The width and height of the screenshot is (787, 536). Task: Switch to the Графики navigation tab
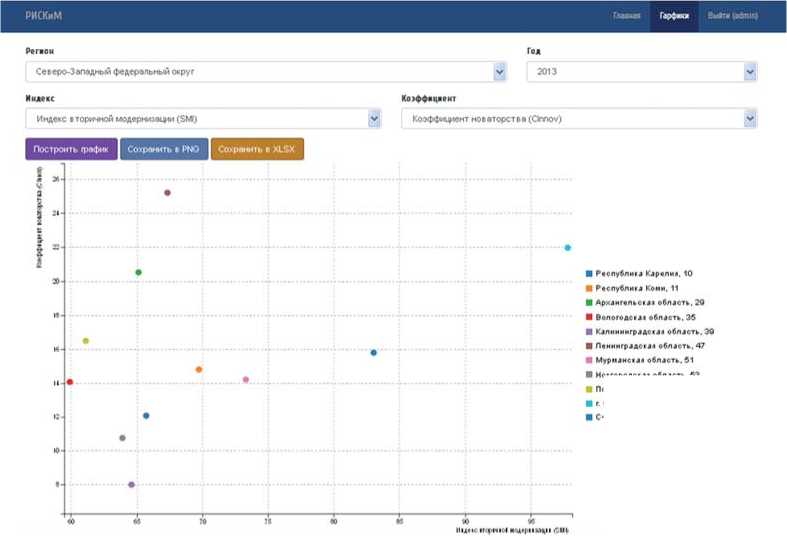(x=673, y=16)
